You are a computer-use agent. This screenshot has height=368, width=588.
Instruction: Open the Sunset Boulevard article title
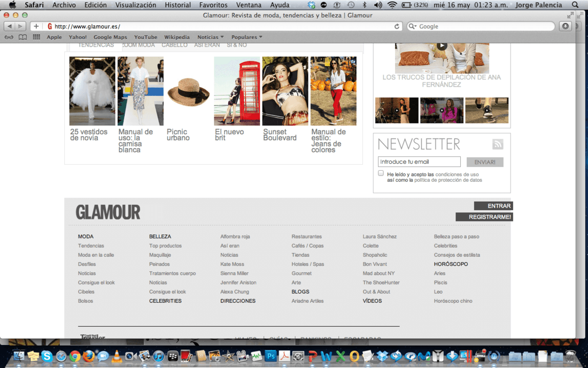click(x=280, y=135)
